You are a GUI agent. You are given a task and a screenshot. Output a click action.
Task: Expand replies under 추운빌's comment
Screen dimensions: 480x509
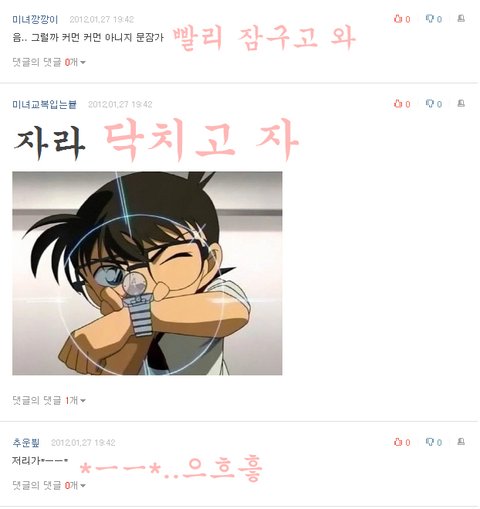[49, 485]
